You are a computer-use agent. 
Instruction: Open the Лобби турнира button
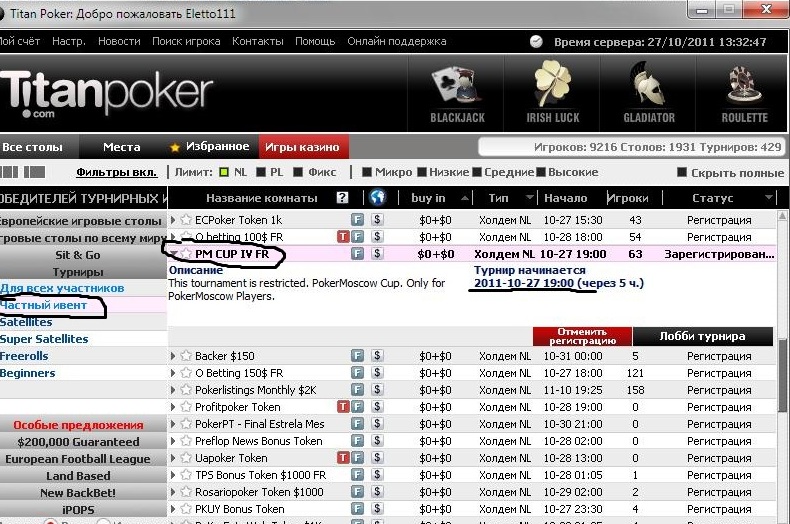tap(702, 336)
